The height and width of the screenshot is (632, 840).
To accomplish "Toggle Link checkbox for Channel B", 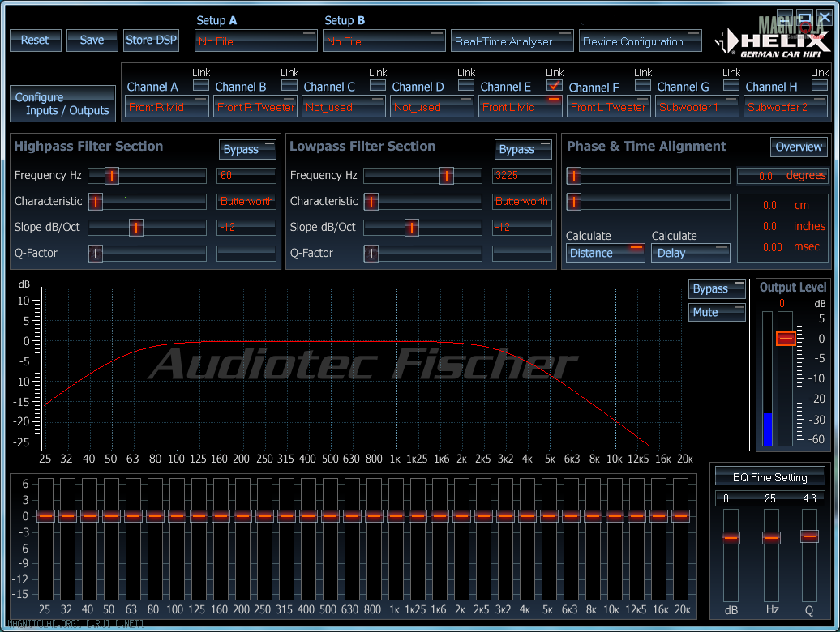I will (289, 85).
